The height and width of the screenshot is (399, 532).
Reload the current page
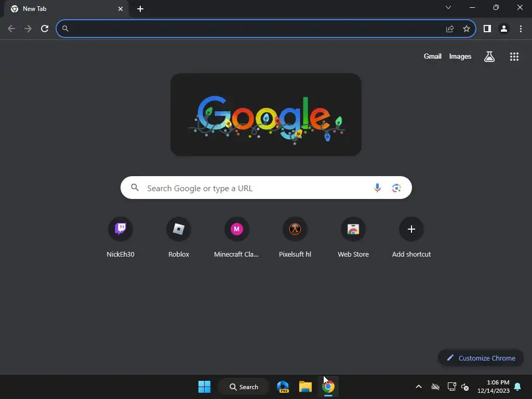pyautogui.click(x=45, y=29)
